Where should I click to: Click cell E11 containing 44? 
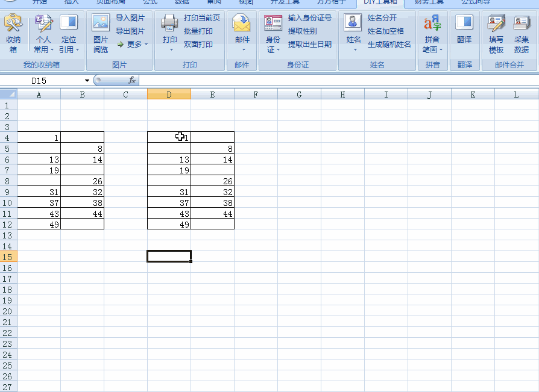(212, 214)
